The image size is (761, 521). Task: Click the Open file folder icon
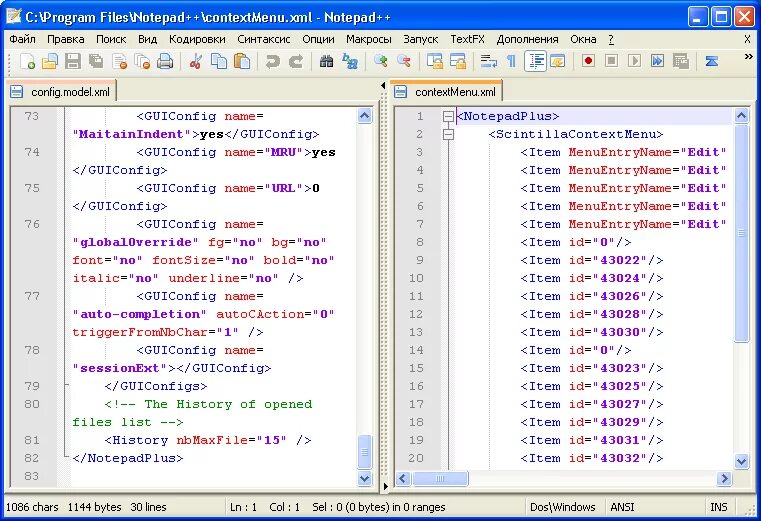[50, 61]
